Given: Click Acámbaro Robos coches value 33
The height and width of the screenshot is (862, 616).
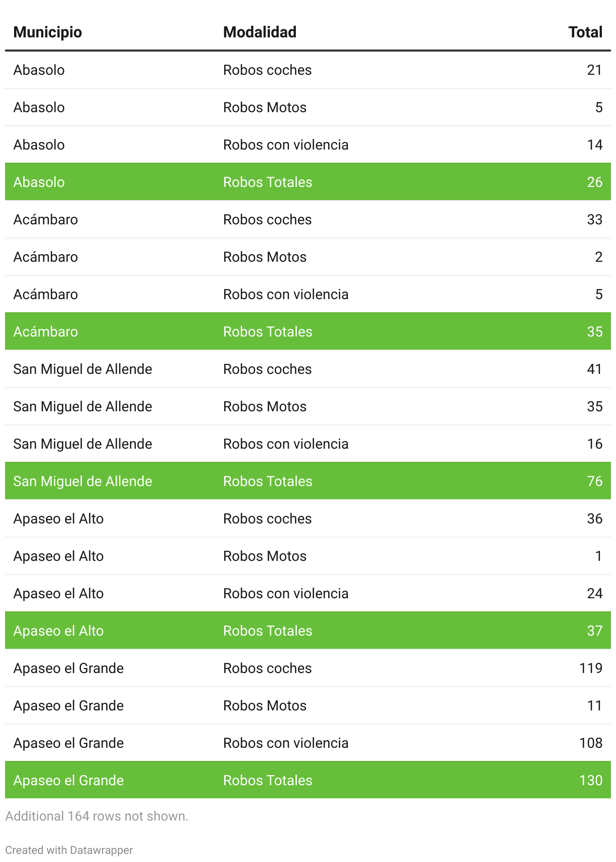Looking at the screenshot, I should click(x=594, y=219).
